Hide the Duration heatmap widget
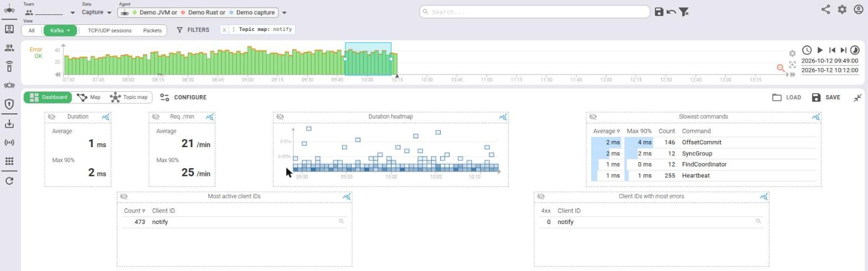 pos(280,117)
